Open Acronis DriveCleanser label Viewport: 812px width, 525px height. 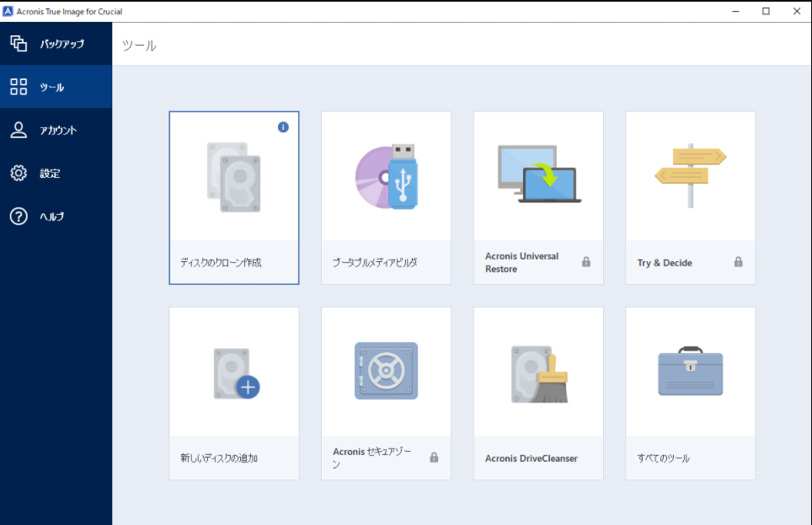click(532, 458)
